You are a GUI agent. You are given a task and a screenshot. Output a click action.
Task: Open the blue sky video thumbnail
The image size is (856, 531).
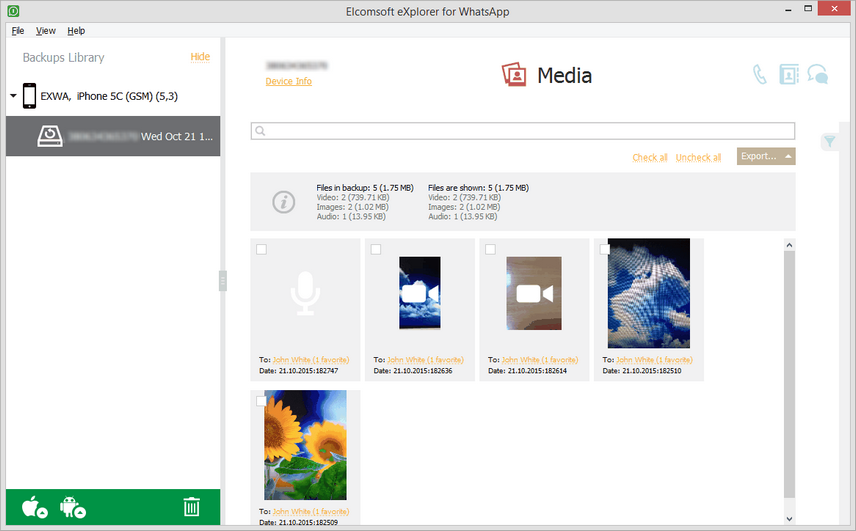click(419, 293)
